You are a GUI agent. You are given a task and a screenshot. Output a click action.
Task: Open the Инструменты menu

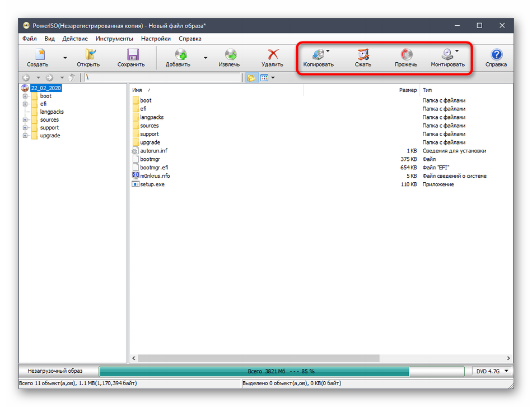point(114,39)
